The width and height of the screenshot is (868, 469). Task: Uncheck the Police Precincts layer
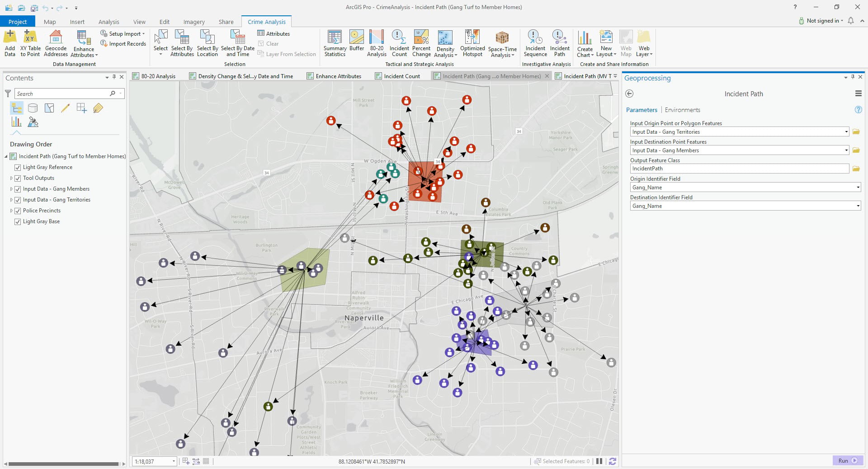point(18,211)
